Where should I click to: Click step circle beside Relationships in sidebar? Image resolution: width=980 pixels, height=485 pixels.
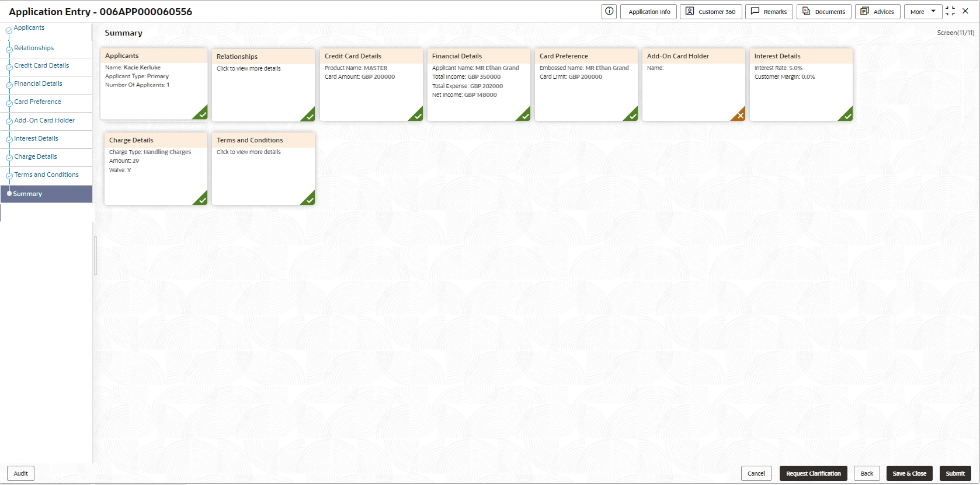click(9, 49)
